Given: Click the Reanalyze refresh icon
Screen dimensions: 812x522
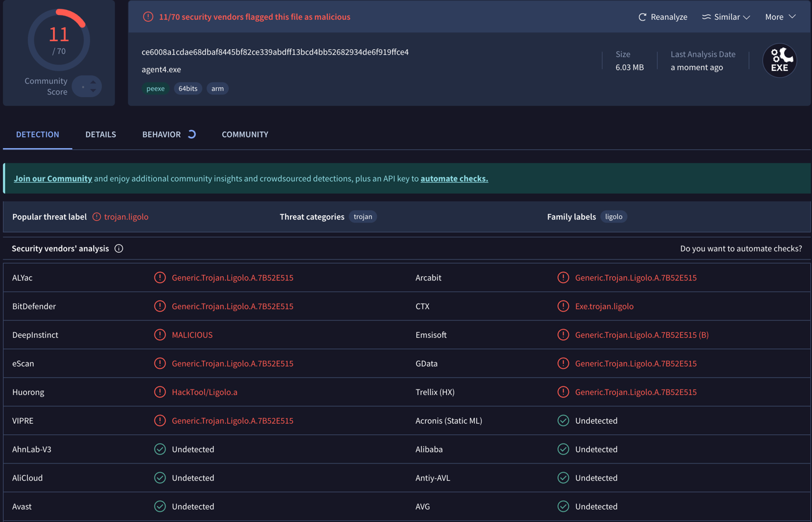Looking at the screenshot, I should click(x=642, y=17).
